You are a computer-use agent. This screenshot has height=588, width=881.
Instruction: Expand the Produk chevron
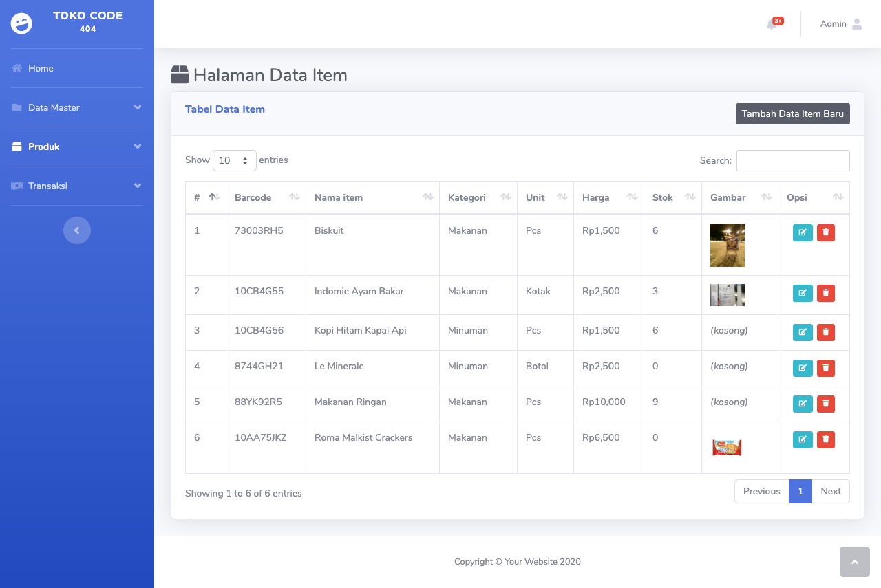[138, 146]
